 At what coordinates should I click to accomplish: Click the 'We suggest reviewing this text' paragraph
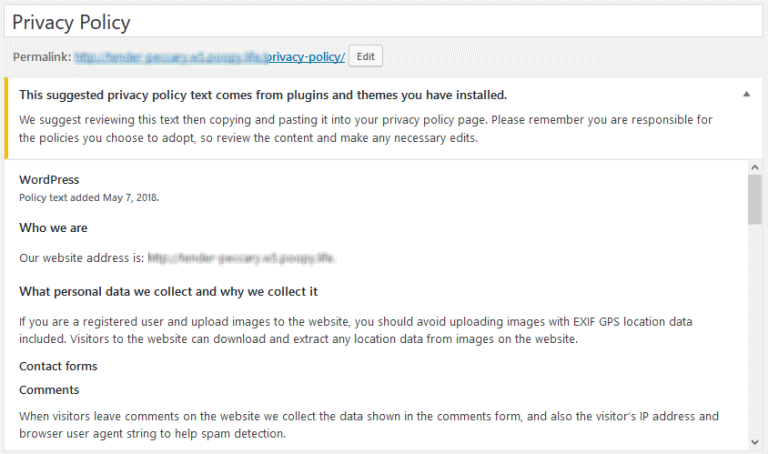[365, 129]
